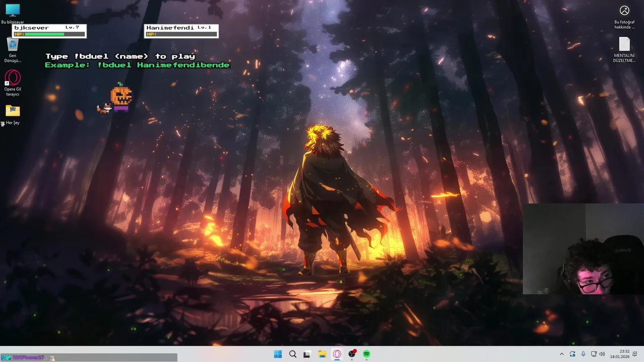Viewport: 644px width, 362px height.
Task: Open network settings from the tray
Action: pyautogui.click(x=594, y=354)
